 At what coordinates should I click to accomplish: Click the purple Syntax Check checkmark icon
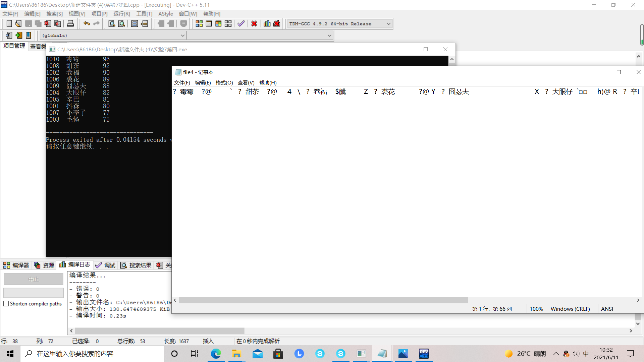pos(241,23)
